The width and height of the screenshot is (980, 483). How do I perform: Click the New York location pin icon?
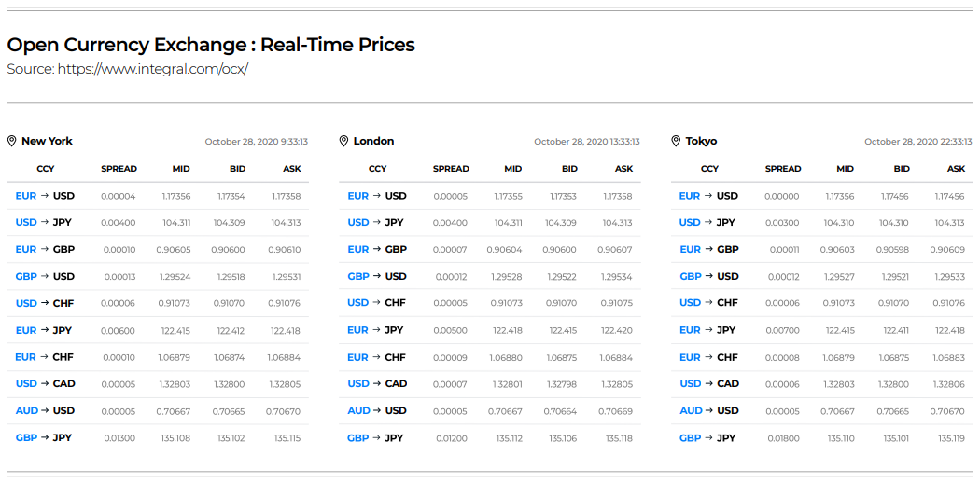pyautogui.click(x=11, y=141)
